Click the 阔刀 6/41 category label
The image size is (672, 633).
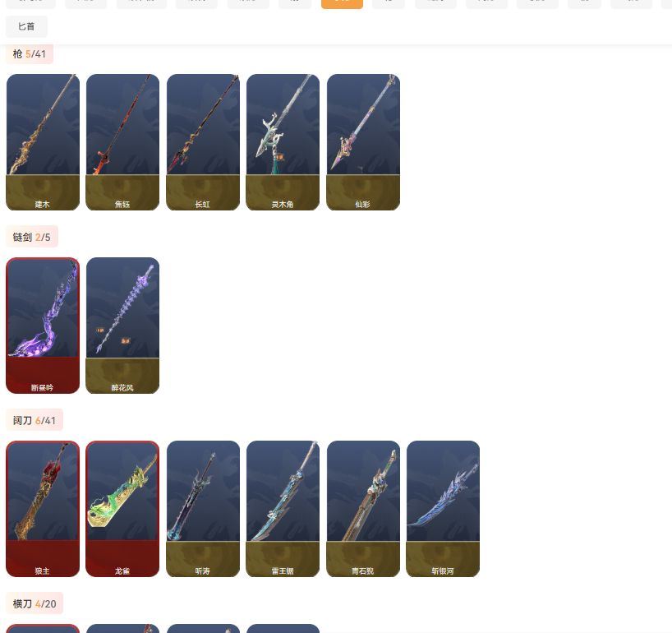[35, 420]
